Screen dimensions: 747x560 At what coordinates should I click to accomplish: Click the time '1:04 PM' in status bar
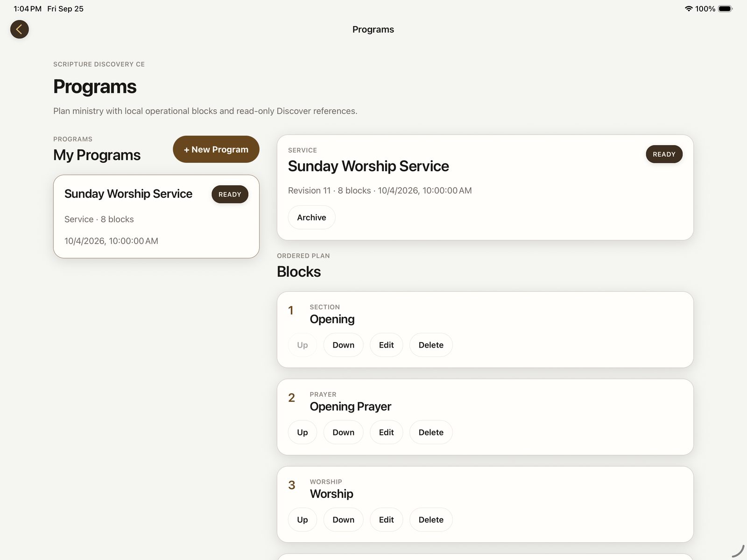click(x=28, y=9)
